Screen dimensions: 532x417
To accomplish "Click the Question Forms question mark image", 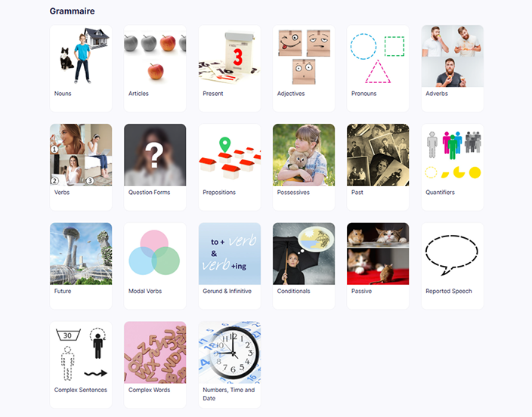I will pos(155,155).
